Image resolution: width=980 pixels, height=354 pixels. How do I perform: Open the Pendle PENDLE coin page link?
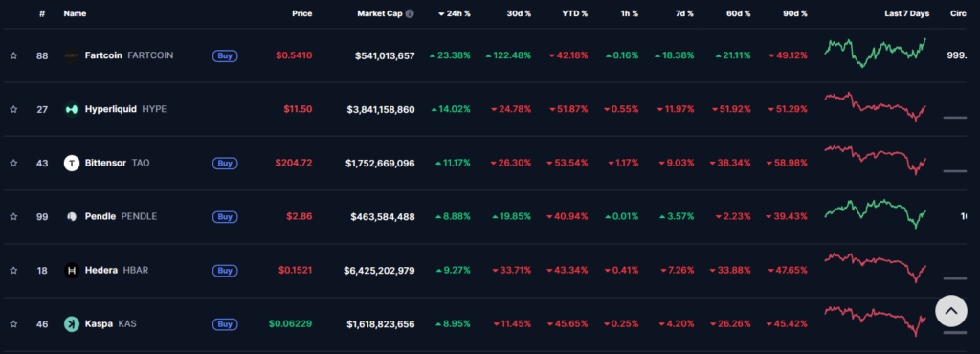[122, 216]
